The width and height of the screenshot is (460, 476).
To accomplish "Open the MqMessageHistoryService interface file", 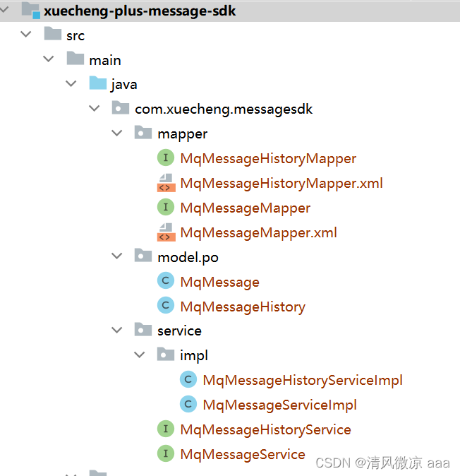I will point(266,430).
